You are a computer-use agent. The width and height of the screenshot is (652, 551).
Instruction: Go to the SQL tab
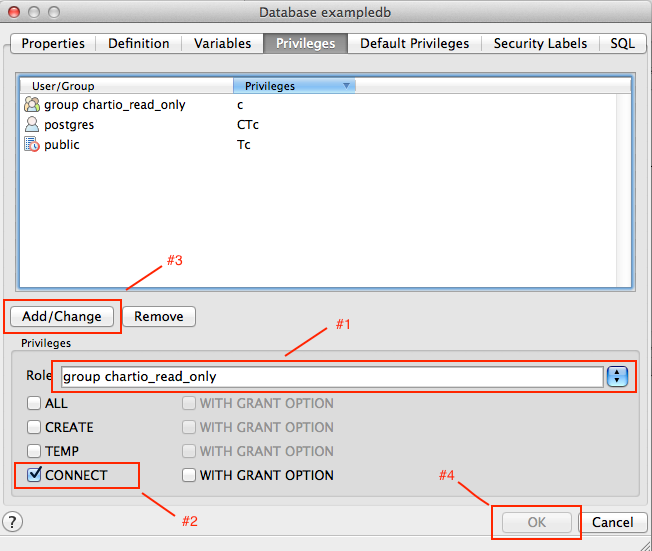point(622,44)
